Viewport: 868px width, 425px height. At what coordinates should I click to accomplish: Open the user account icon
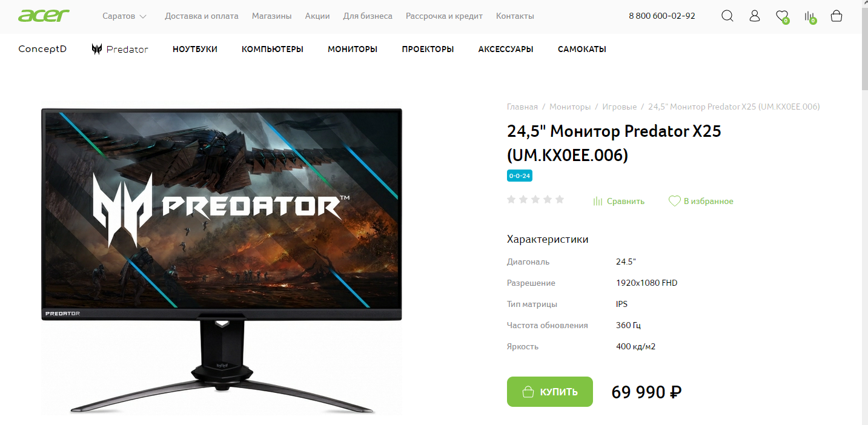click(754, 16)
